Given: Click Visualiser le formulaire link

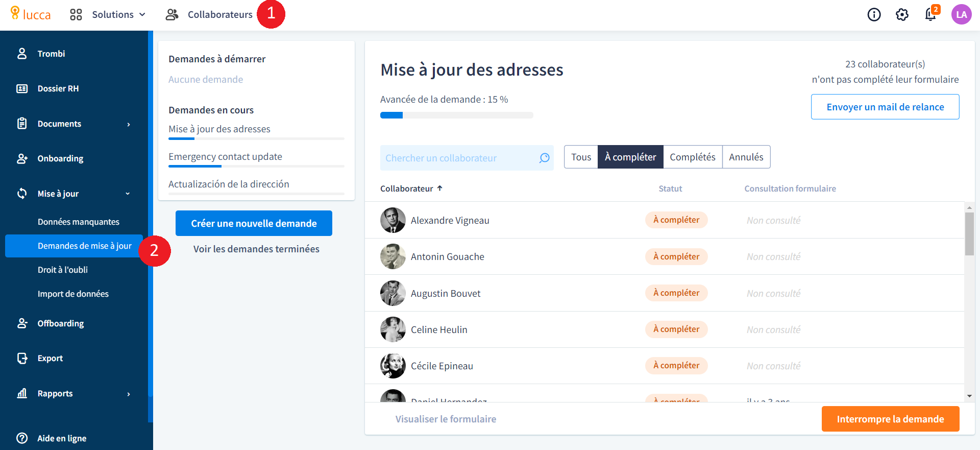Looking at the screenshot, I should click(x=446, y=419).
